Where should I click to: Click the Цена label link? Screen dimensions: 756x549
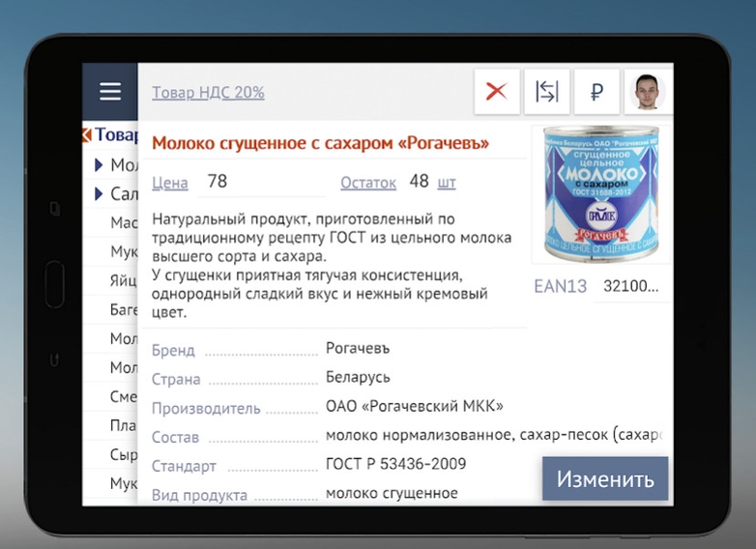point(170,183)
